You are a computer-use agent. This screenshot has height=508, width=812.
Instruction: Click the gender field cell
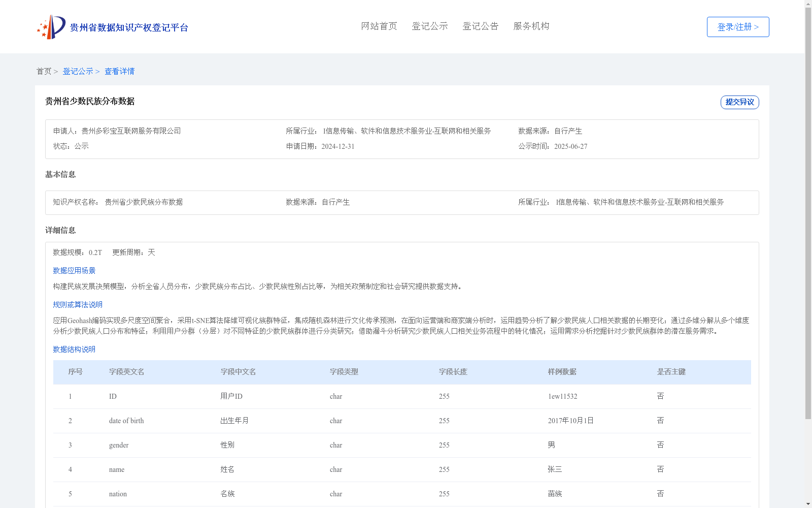[119, 445]
